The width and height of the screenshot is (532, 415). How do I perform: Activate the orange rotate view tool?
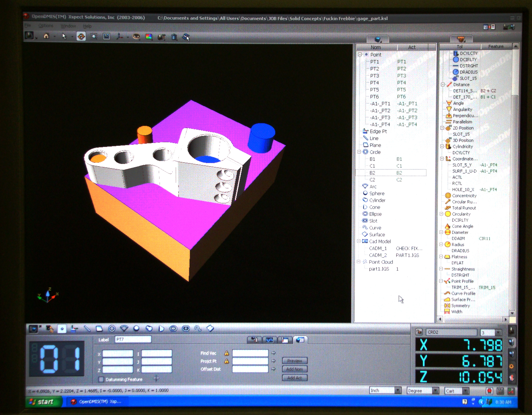[x=81, y=37]
